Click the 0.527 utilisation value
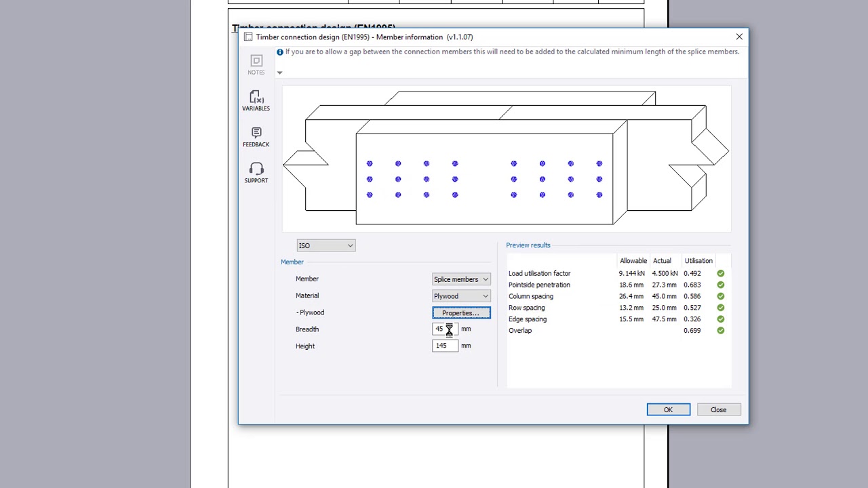The width and height of the screenshot is (868, 488). pos(692,308)
